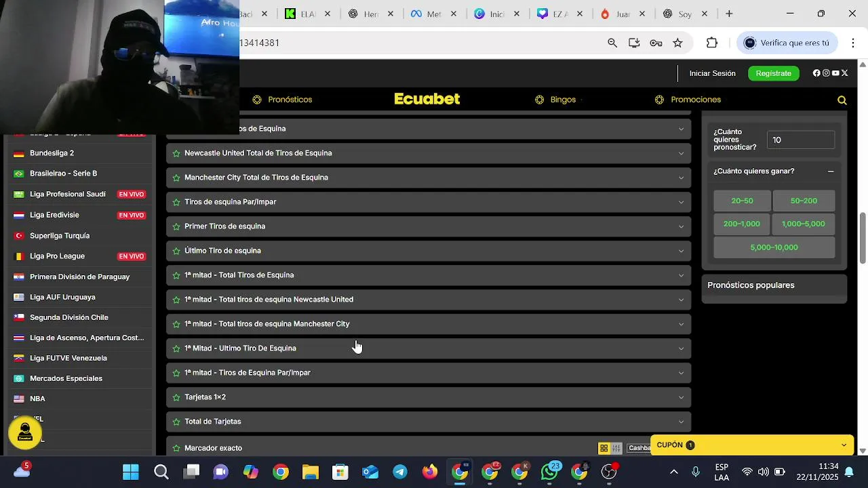Switch to the Soy browser tab
The width and height of the screenshot is (868, 488).
686,14
